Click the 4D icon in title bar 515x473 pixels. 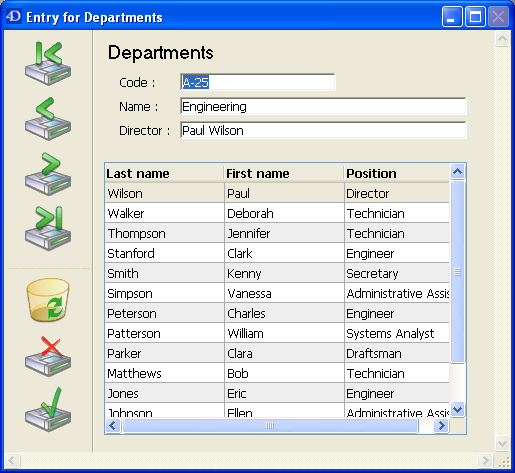14,16
